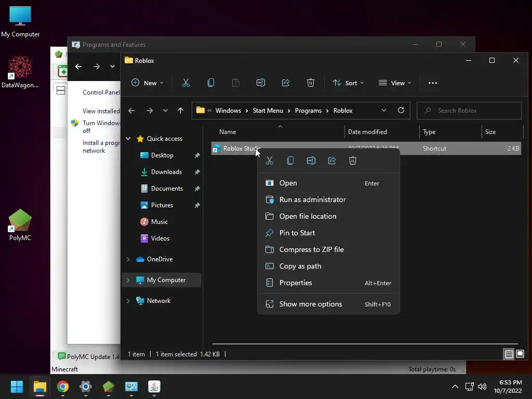Image resolution: width=532 pixels, height=399 pixels.
Task: Click the Copy icon in context menu
Action: (290, 161)
